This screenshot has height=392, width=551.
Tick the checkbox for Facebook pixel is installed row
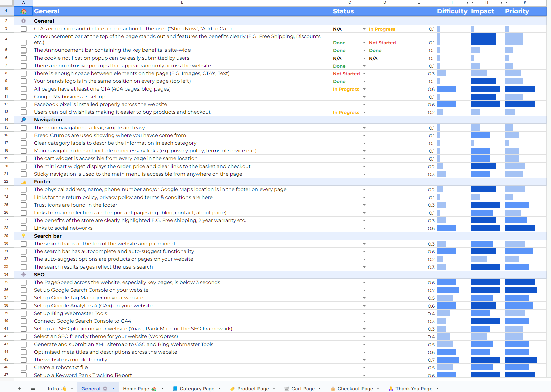click(24, 105)
